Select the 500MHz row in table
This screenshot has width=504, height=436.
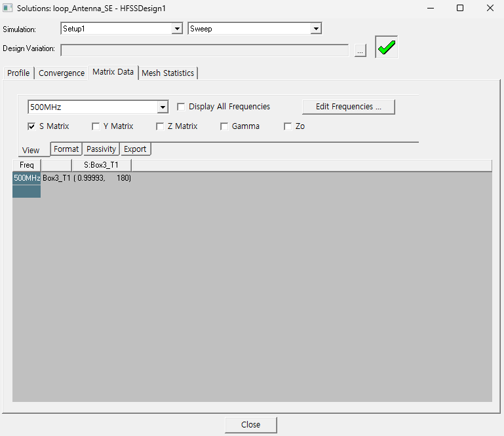[x=27, y=178]
